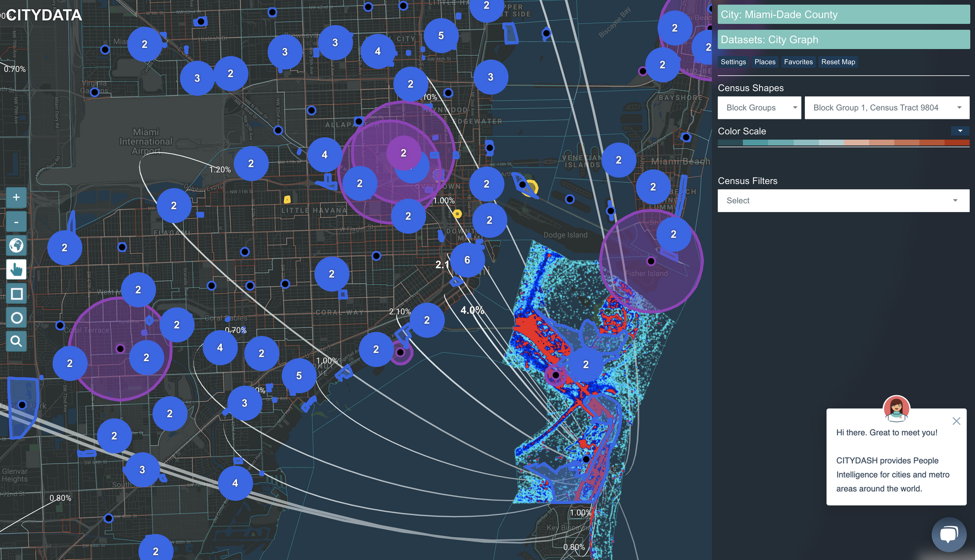Expand the Census Filters Select dropdown
975x560 pixels.
pyautogui.click(x=843, y=201)
